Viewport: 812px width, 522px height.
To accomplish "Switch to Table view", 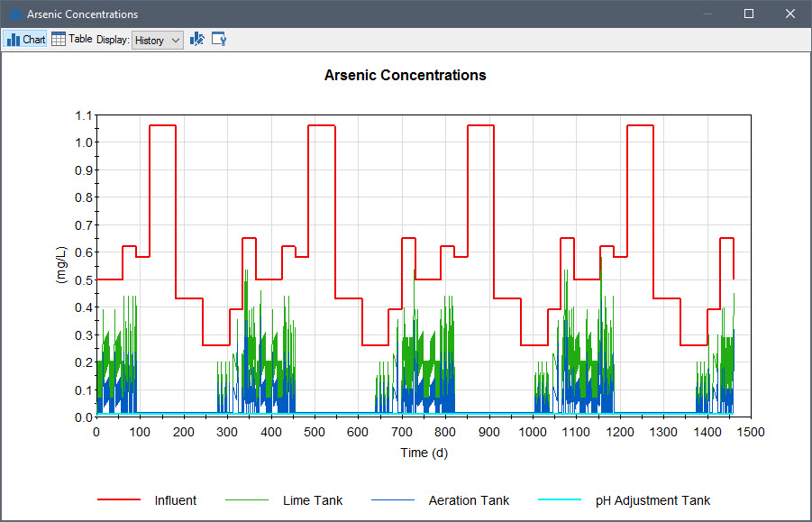I will point(72,40).
